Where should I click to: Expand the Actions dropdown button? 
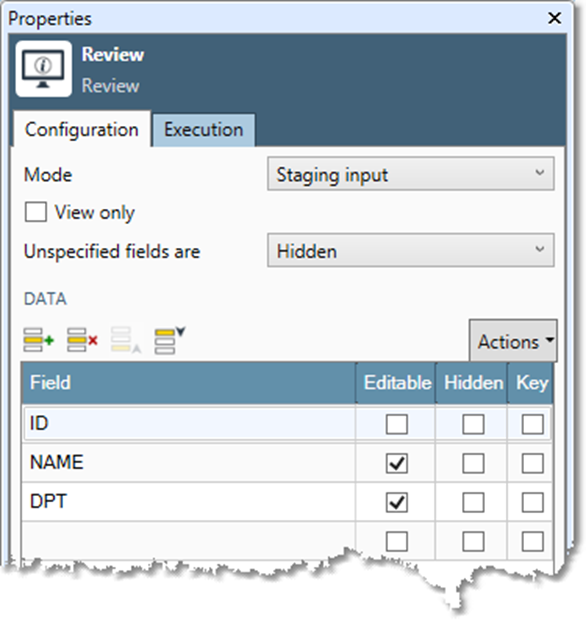(x=513, y=341)
